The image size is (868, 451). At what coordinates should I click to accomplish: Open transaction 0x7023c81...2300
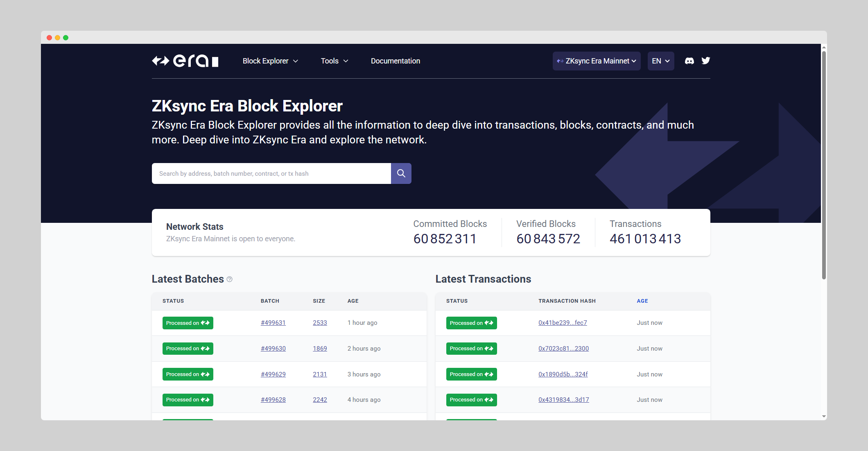pyautogui.click(x=563, y=349)
